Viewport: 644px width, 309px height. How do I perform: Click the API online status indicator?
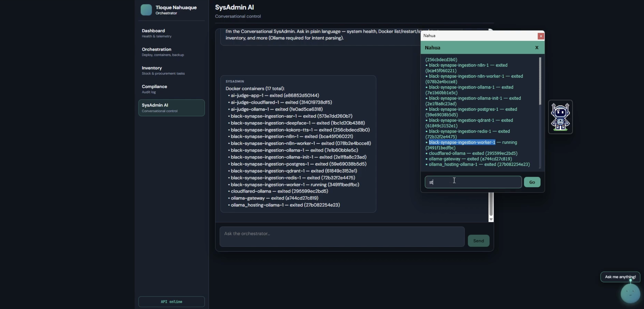tap(171, 302)
